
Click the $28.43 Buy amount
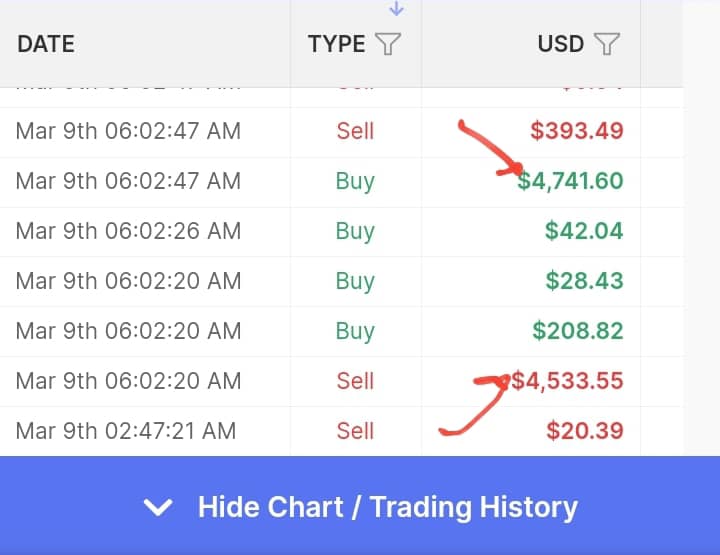click(x=585, y=280)
